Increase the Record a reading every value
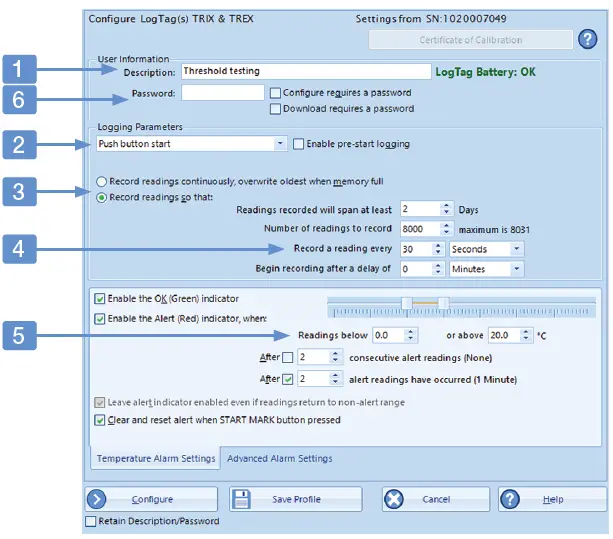613x539 pixels. (x=438, y=245)
